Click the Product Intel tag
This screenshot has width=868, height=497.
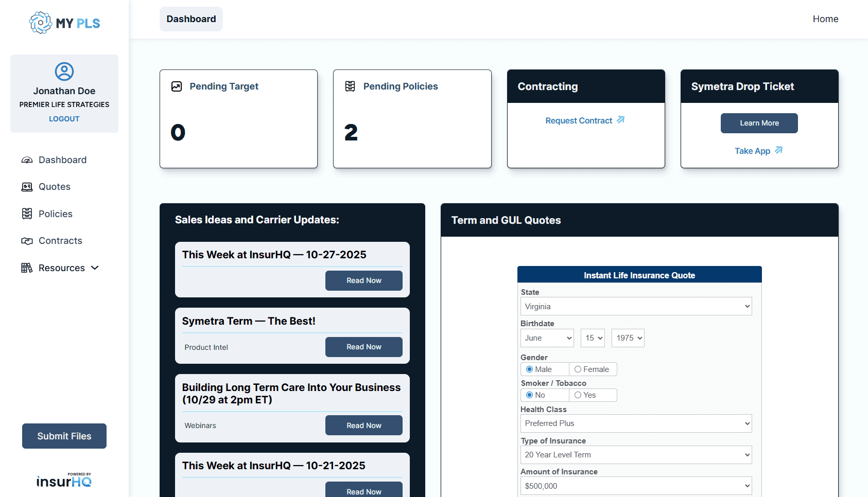tap(206, 347)
